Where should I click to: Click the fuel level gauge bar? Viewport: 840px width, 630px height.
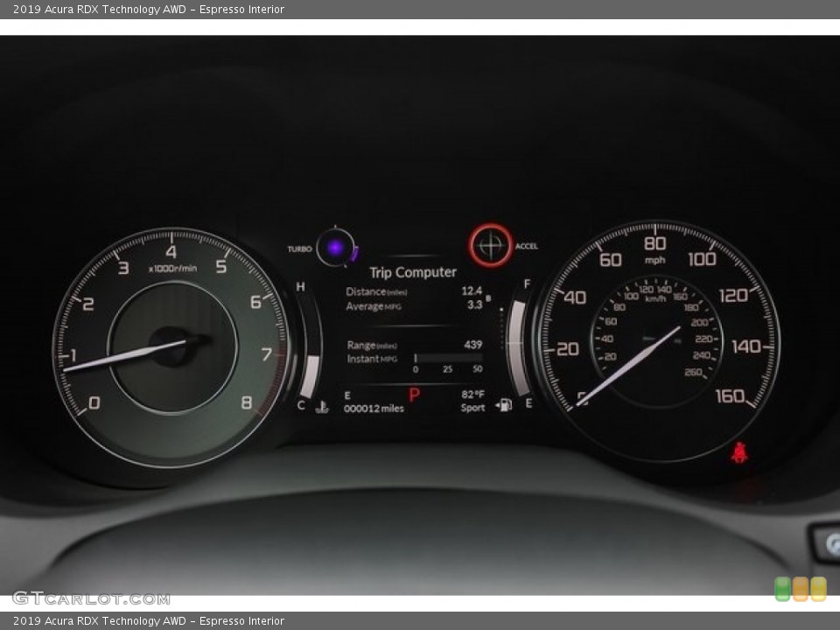[x=517, y=348]
